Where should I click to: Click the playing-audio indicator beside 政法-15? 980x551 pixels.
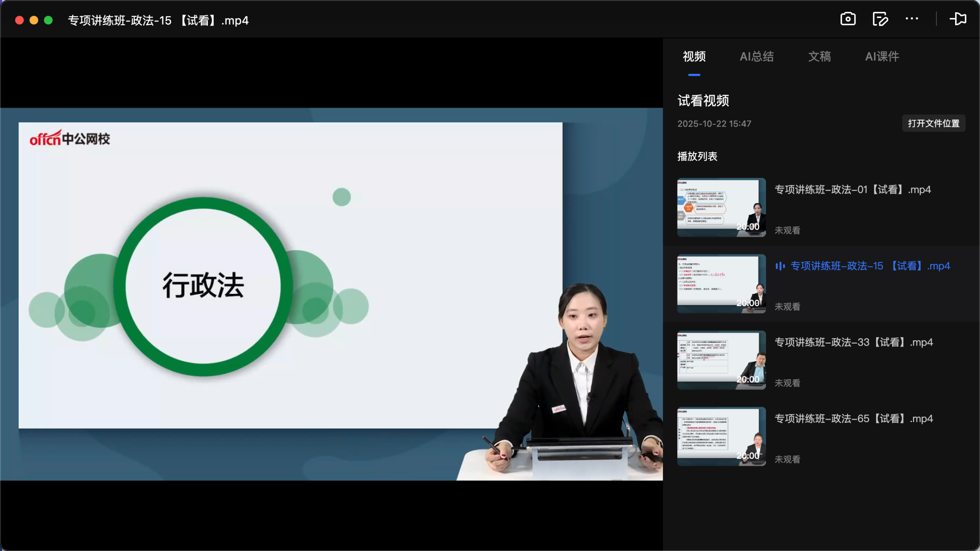tap(780, 266)
